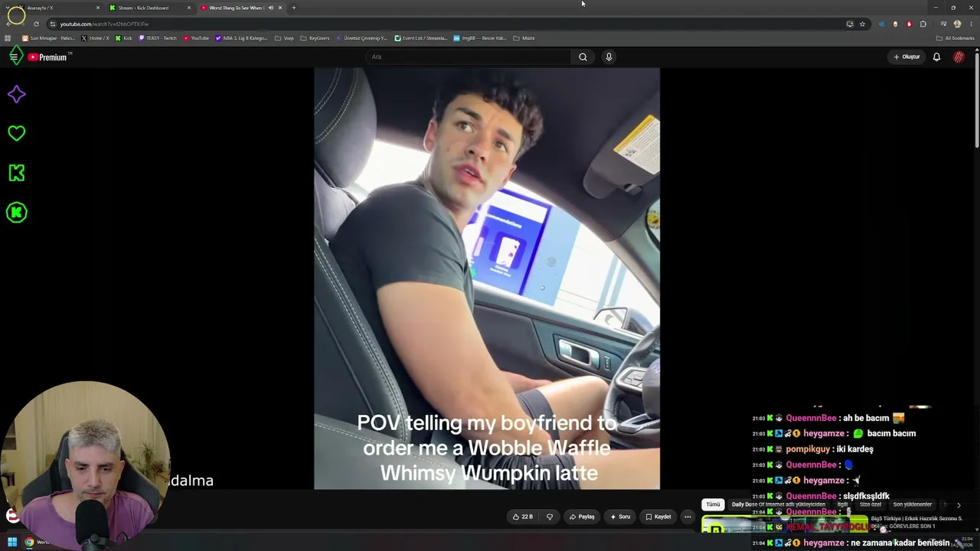Click the circled Kick K badge icon
The width and height of the screenshot is (980, 551).
tap(16, 213)
